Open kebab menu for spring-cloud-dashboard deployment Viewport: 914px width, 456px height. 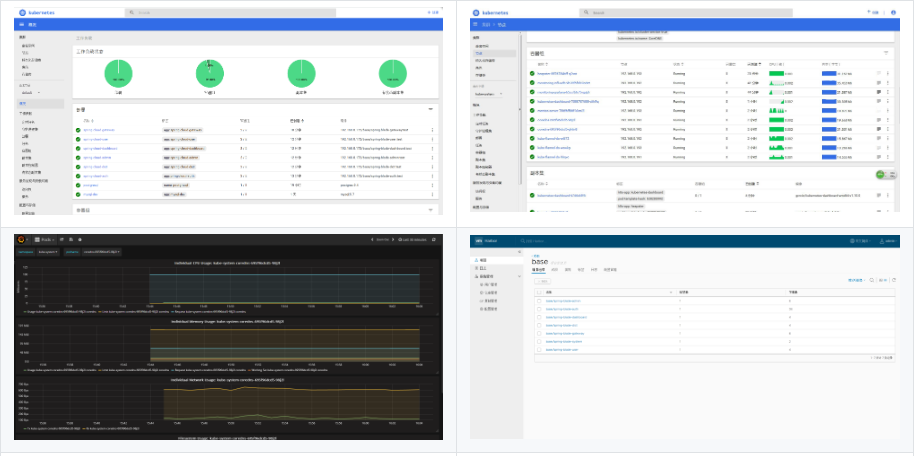coord(432,148)
